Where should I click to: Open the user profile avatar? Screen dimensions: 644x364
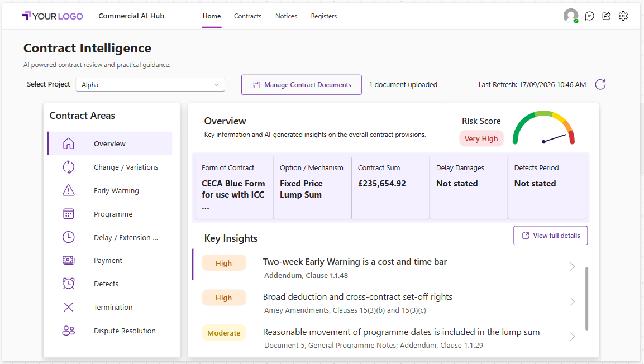[x=570, y=16]
